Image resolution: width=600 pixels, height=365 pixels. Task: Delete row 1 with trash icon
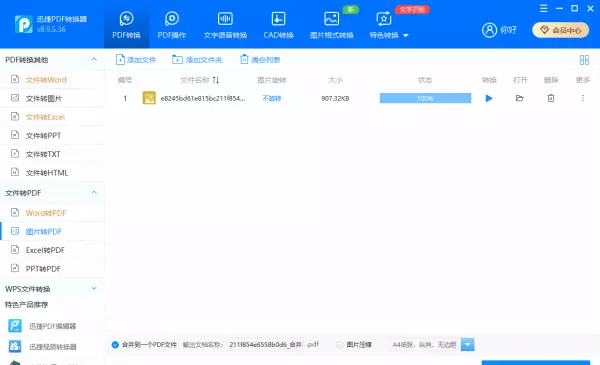tap(551, 98)
